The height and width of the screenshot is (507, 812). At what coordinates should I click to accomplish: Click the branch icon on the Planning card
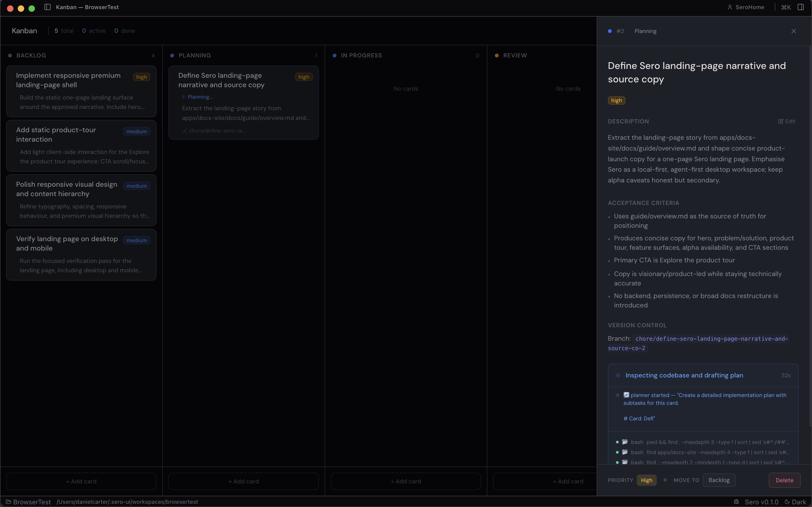(x=185, y=130)
